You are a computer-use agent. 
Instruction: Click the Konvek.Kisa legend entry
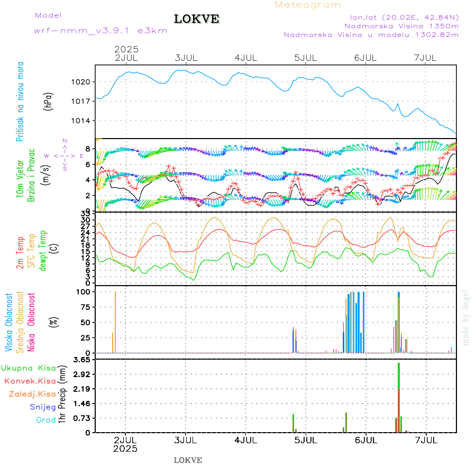click(x=30, y=381)
